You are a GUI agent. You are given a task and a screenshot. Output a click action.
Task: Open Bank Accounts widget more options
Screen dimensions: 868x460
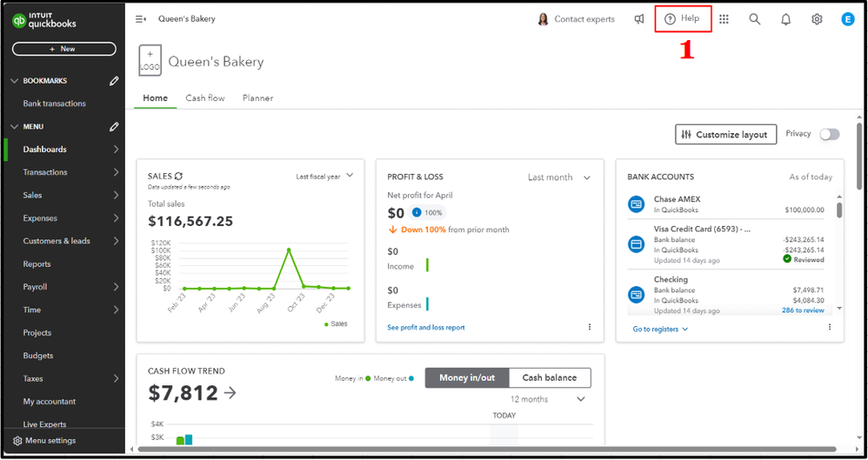click(x=829, y=327)
